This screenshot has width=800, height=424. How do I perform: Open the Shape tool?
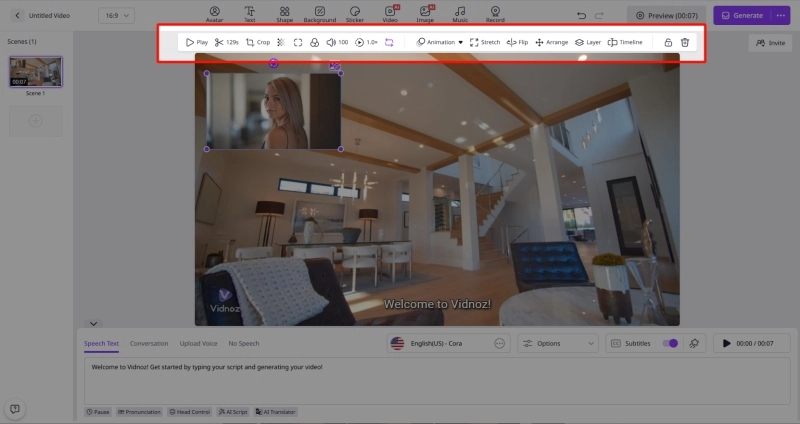pyautogui.click(x=285, y=14)
